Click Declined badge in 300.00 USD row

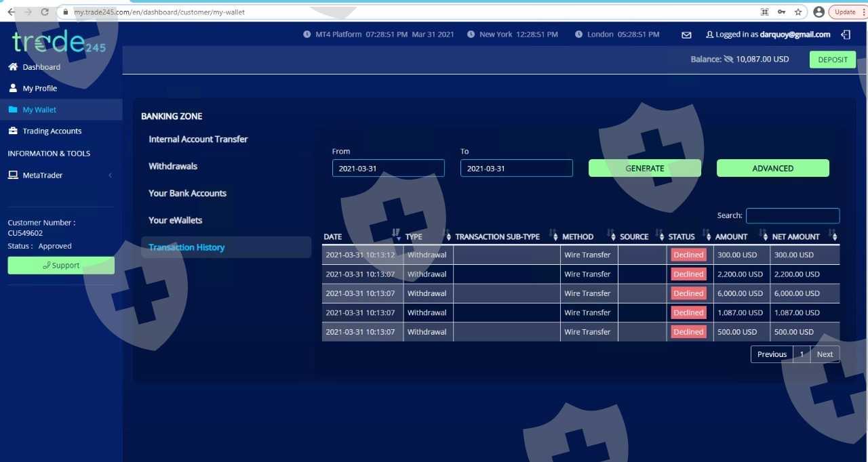pos(688,255)
